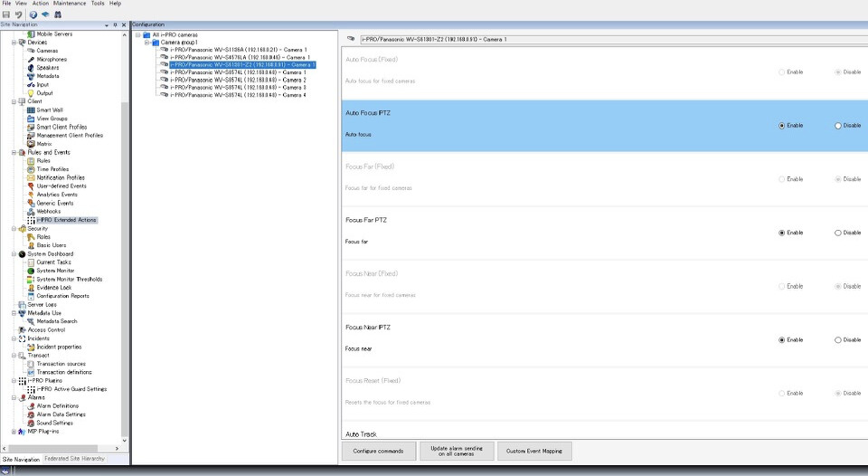This screenshot has height=476, width=868.
Task: Select the Microphones icon under Devices
Action: pyautogui.click(x=31, y=60)
